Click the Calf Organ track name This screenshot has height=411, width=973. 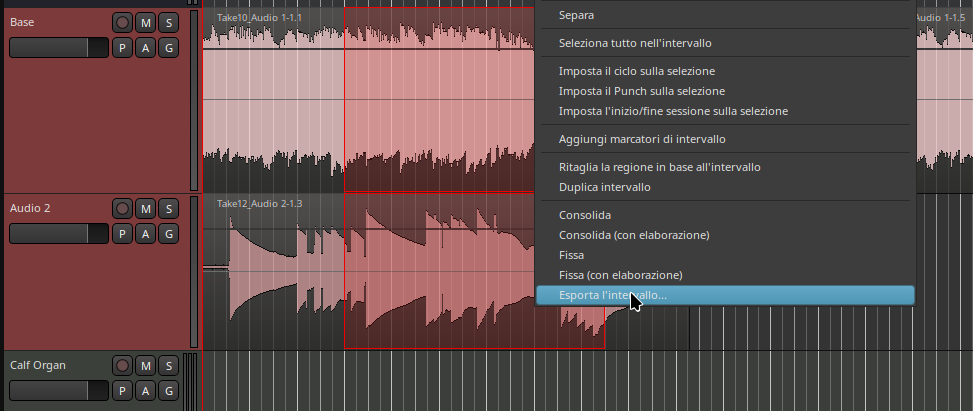(x=38, y=366)
